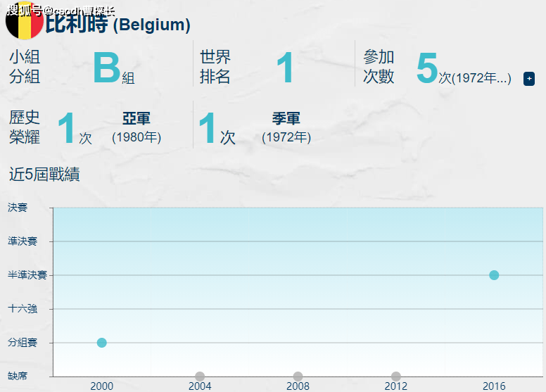Click participation count number 5
The image size is (546, 392).
(x=427, y=68)
